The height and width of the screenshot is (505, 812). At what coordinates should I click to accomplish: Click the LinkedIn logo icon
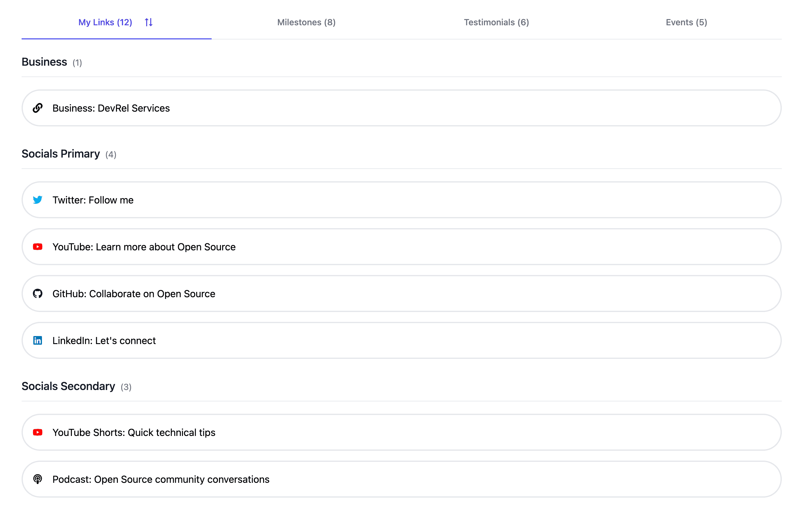[38, 340]
